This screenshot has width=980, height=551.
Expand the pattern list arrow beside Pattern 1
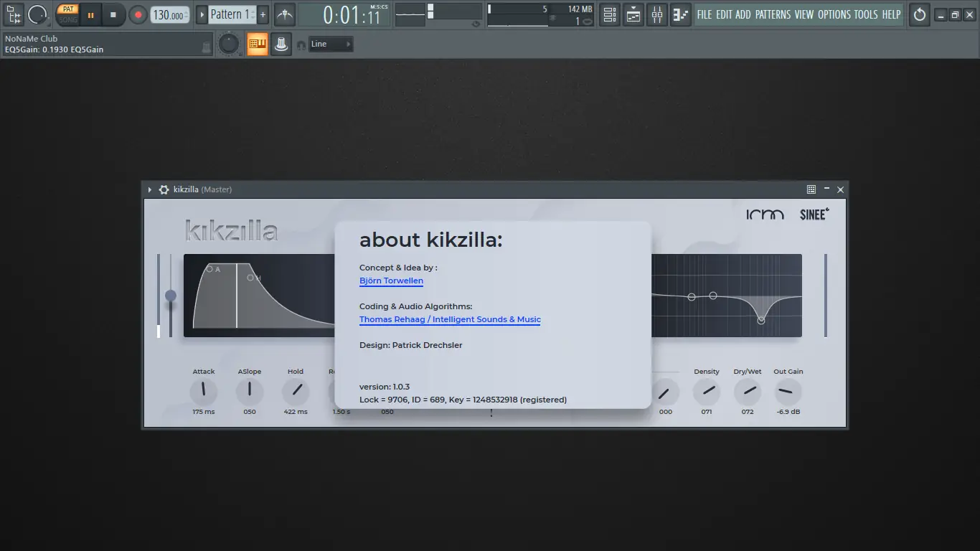[202, 14]
